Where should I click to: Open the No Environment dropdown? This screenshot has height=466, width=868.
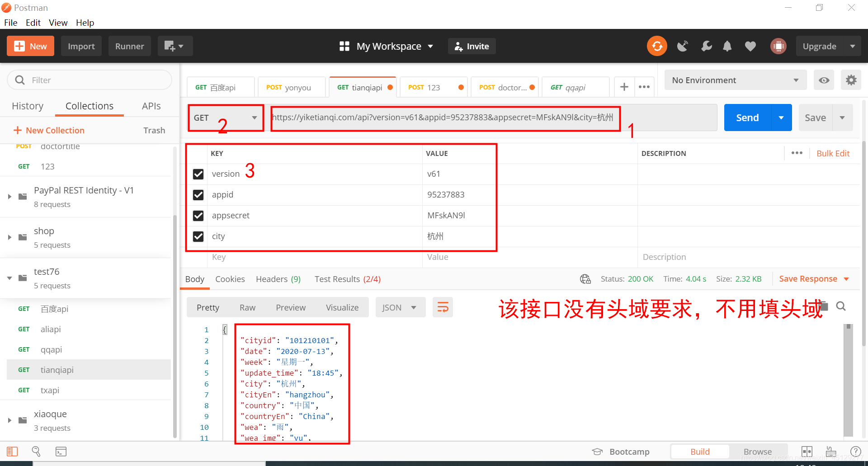(x=736, y=80)
